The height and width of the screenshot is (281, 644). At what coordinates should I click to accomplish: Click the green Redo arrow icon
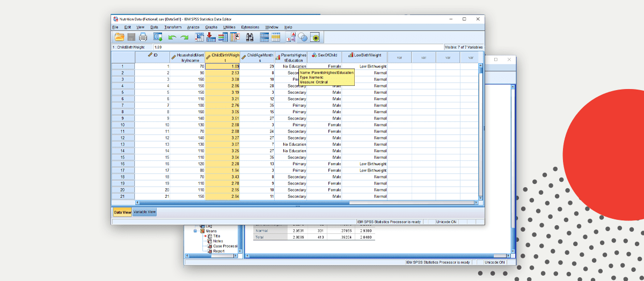(185, 37)
